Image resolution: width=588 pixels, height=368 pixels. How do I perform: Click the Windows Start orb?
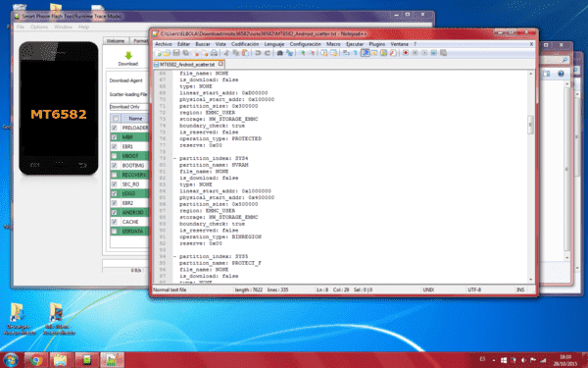[x=10, y=360]
